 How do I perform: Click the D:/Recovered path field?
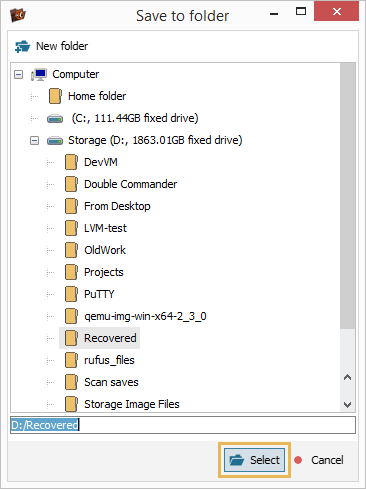click(x=183, y=425)
